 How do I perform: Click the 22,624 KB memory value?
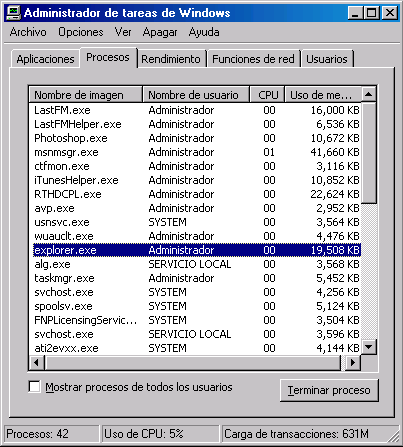(335, 194)
